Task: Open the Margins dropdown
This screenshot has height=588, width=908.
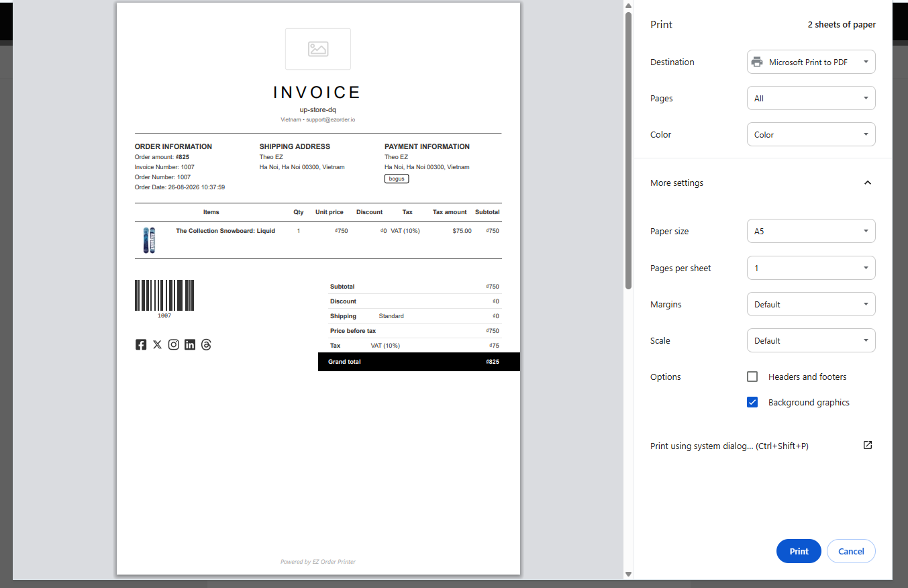Action: click(x=811, y=304)
